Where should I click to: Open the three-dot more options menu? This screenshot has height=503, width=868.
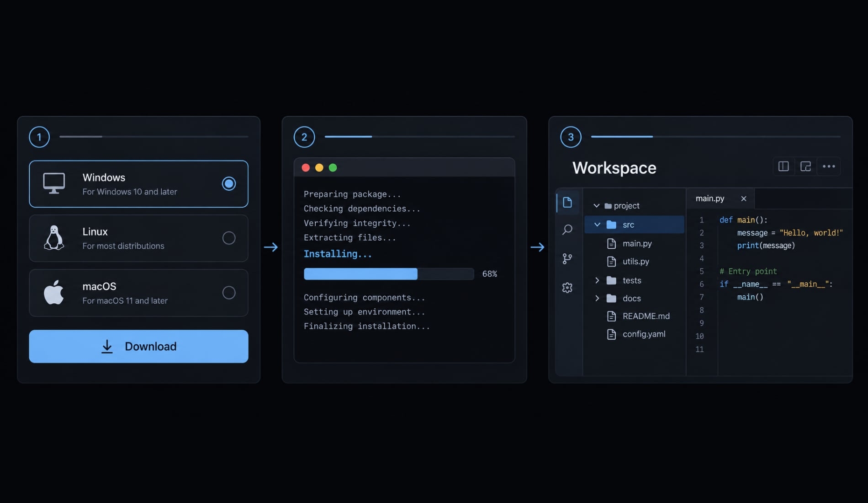(829, 166)
